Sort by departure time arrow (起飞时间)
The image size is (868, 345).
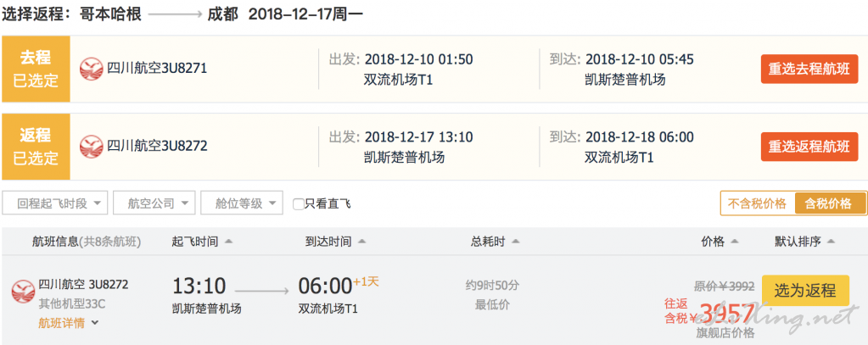point(228,242)
